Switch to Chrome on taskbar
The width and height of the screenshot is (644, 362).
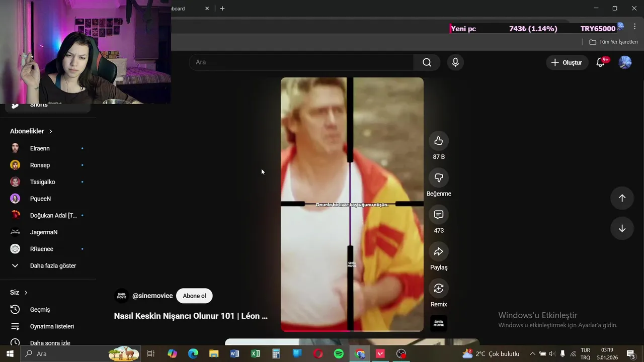(360, 354)
